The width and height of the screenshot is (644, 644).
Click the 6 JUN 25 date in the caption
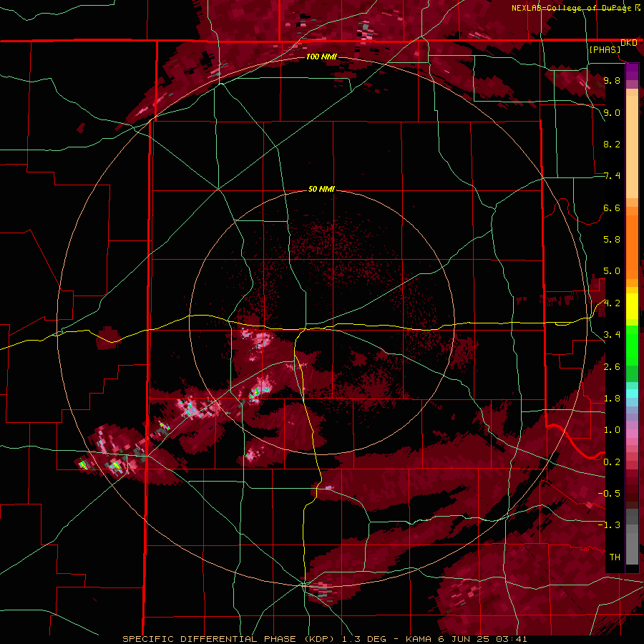463,639
